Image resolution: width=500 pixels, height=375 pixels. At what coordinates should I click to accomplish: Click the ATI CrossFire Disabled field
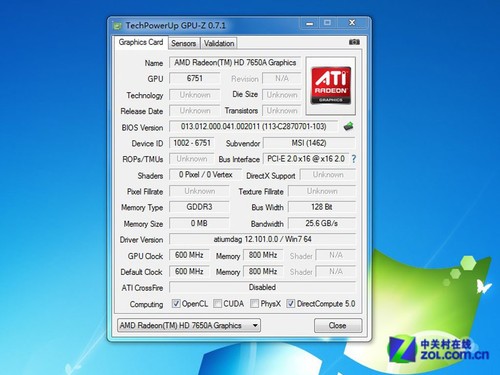click(x=262, y=287)
